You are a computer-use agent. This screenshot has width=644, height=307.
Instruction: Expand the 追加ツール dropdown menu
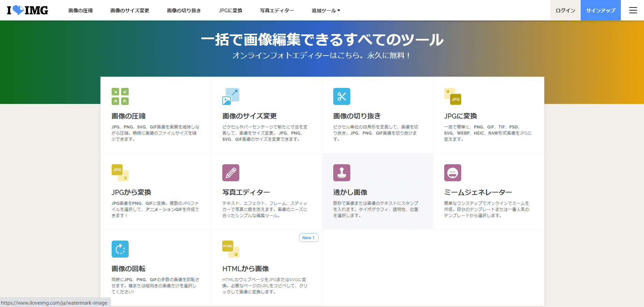tap(326, 11)
